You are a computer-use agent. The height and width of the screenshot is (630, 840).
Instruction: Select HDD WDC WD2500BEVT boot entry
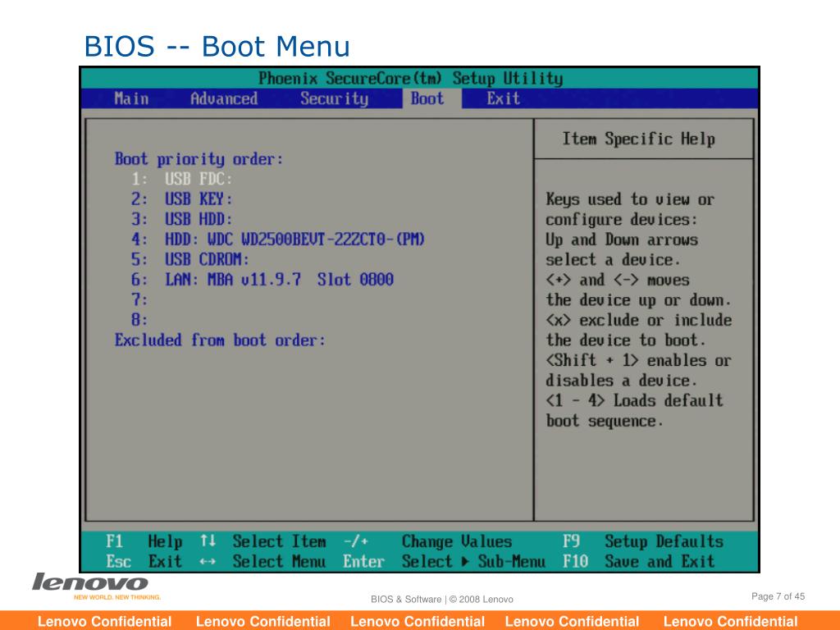coord(278,239)
